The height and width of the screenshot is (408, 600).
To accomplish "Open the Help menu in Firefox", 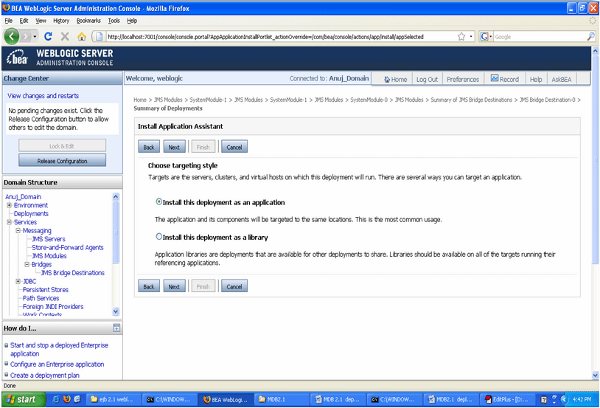I will (132, 21).
